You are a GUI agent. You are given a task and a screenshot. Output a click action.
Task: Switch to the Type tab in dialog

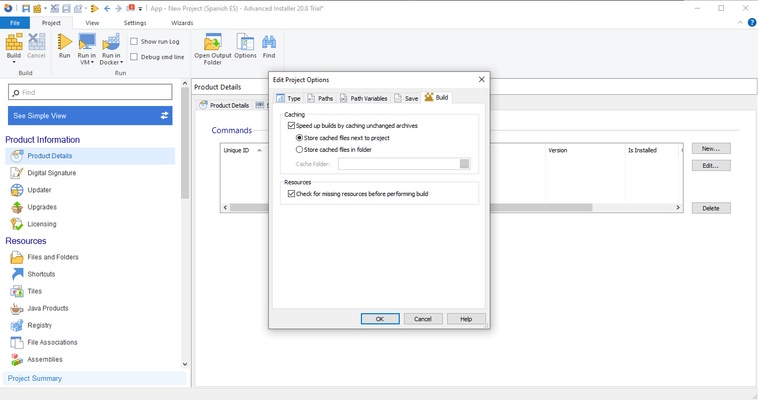tap(288, 98)
